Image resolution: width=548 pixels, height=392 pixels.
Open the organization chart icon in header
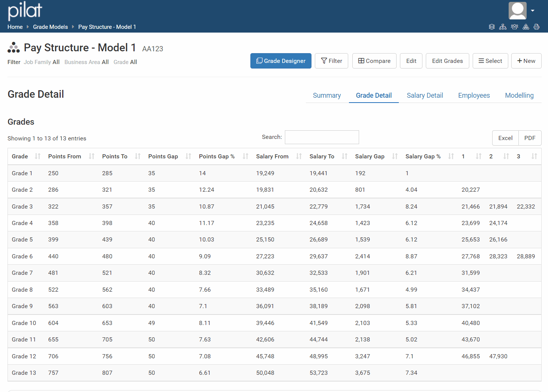503,27
